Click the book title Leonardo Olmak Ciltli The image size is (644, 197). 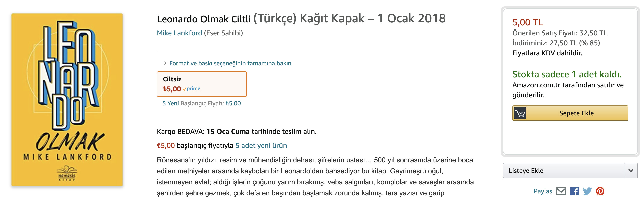click(204, 19)
